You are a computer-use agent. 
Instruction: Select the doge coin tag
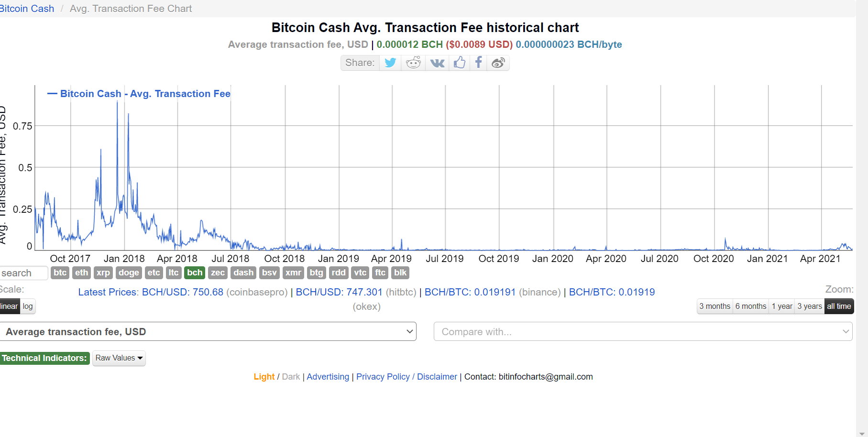point(129,273)
